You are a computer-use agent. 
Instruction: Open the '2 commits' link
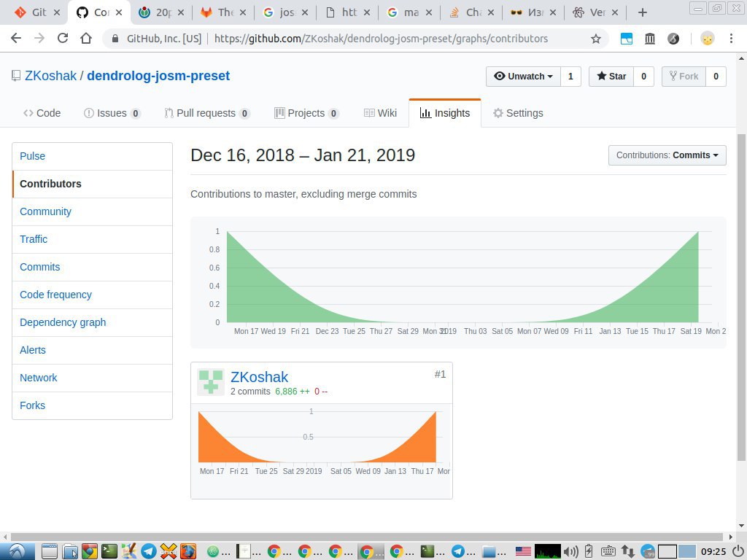click(x=250, y=392)
